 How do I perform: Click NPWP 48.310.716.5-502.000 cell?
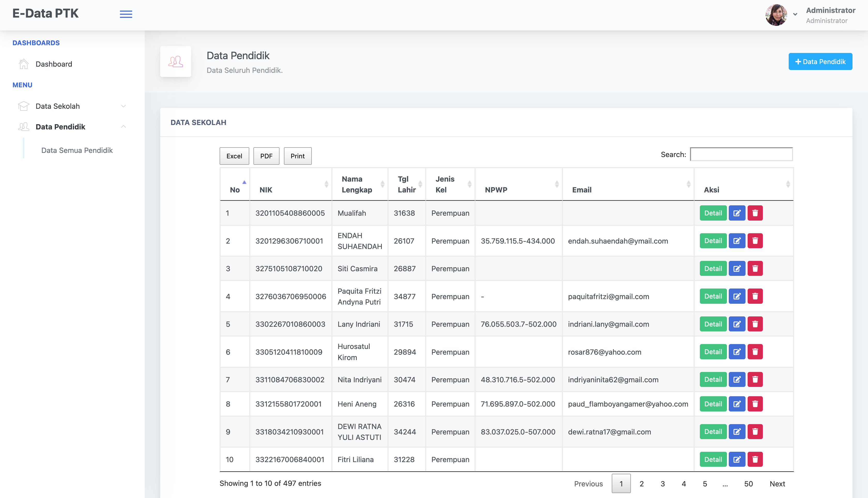coord(518,379)
